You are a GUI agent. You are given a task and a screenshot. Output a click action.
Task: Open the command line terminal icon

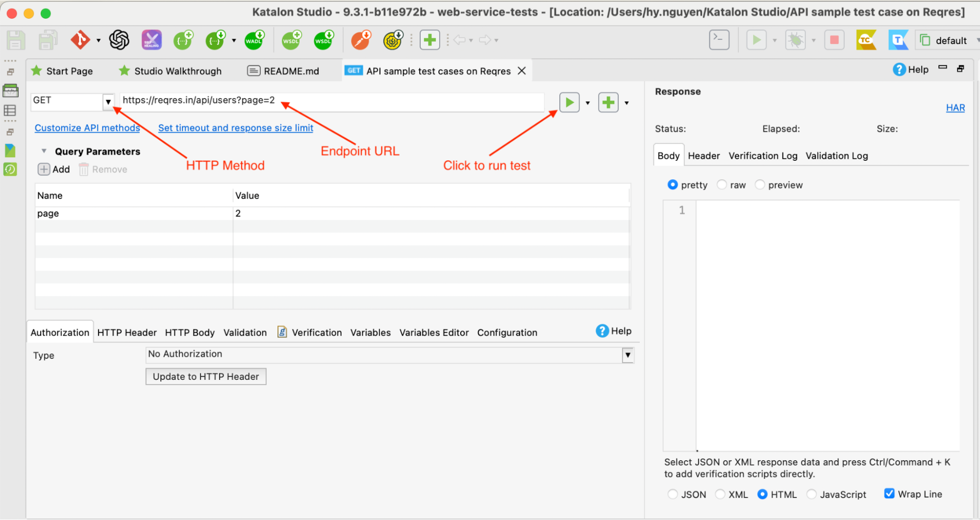click(719, 40)
